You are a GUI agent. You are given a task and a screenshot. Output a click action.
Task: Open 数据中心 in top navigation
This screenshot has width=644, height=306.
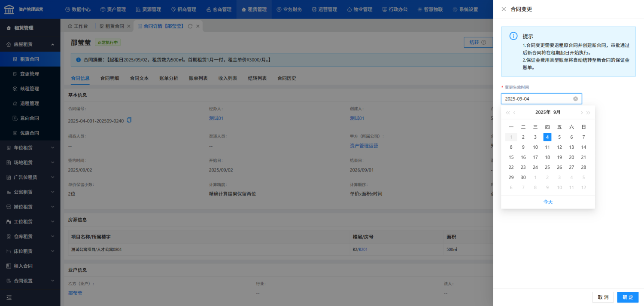click(x=78, y=9)
